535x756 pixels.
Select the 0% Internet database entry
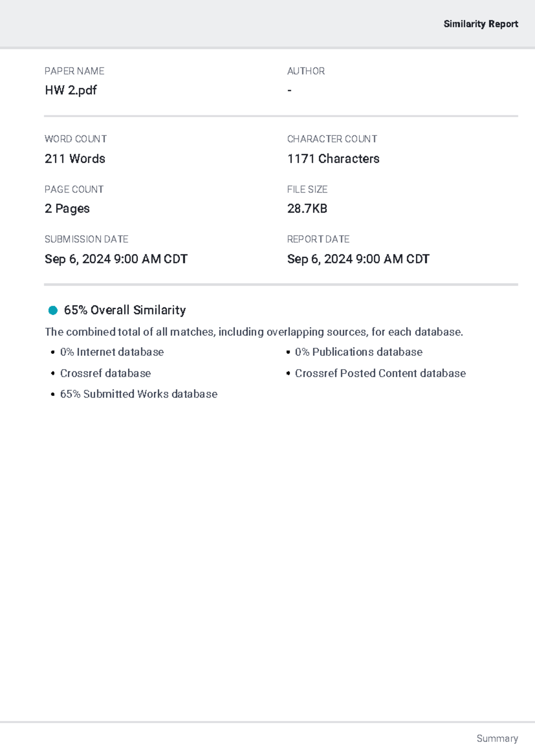coord(112,352)
